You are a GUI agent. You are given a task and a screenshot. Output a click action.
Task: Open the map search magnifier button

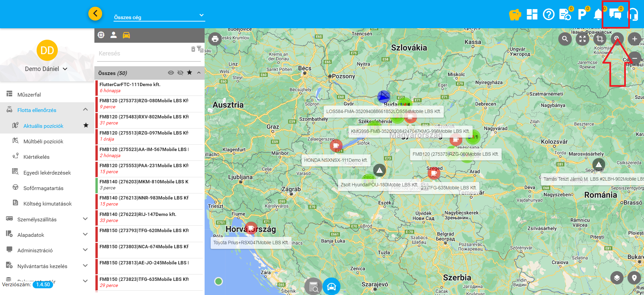click(565, 39)
